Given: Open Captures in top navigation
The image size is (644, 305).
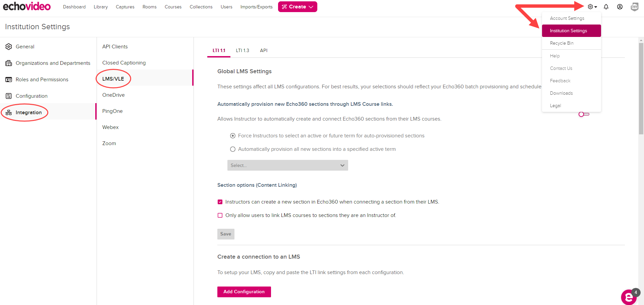Looking at the screenshot, I should pyautogui.click(x=125, y=7).
